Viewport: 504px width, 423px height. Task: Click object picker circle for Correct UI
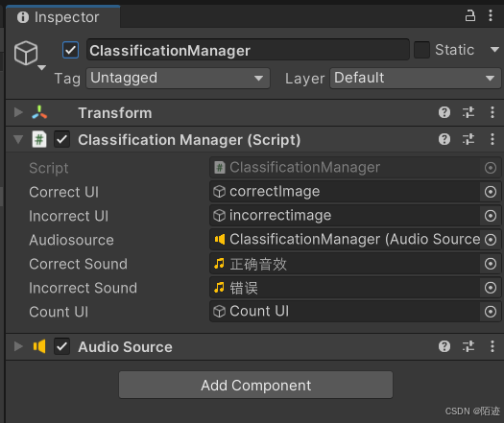click(491, 192)
